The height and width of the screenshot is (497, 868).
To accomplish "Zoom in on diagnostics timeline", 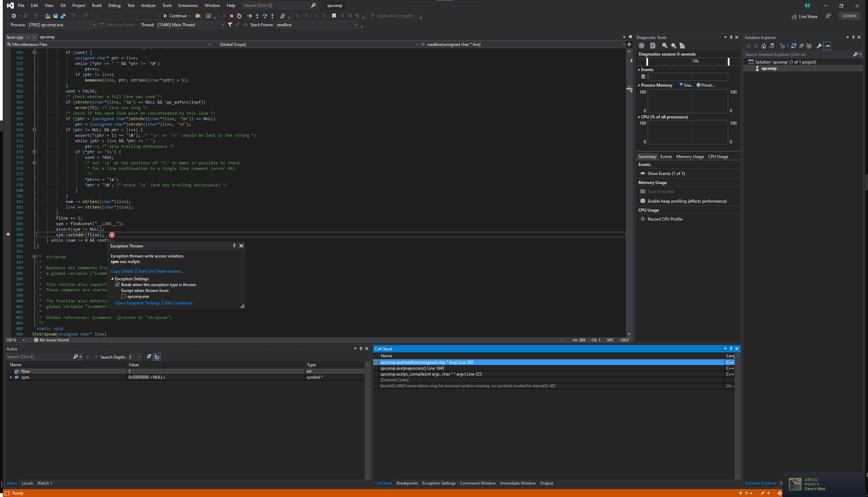I will pyautogui.click(x=665, y=46).
